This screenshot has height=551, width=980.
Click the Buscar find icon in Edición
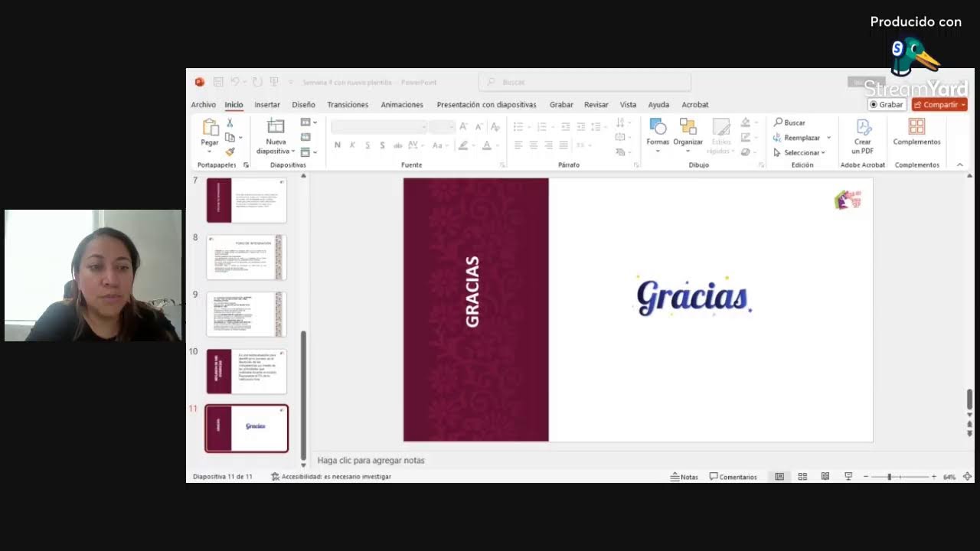(779, 122)
